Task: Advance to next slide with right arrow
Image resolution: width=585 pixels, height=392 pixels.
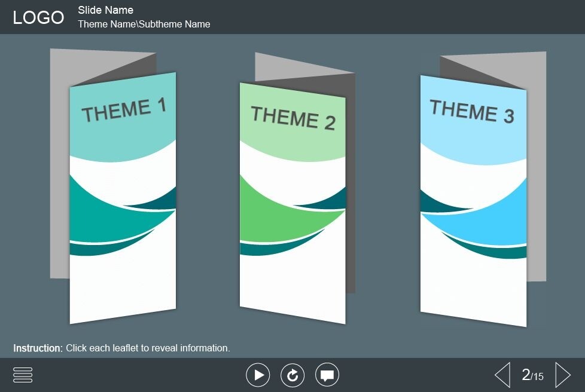Action: pyautogui.click(x=562, y=375)
